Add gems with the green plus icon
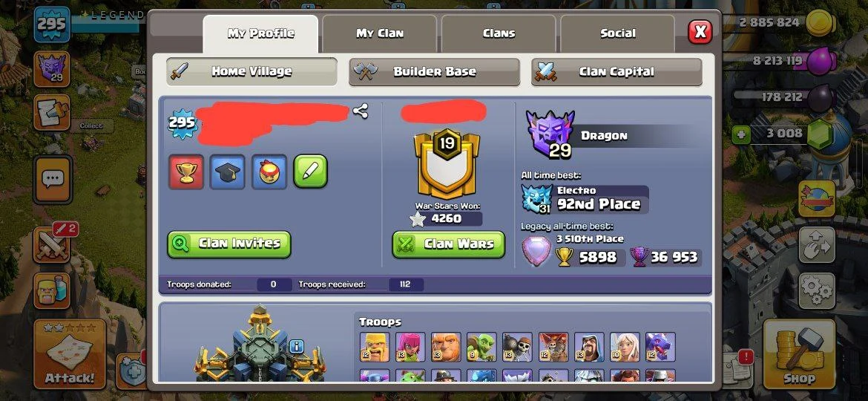Viewport: 868px width, 401px height. (741, 134)
